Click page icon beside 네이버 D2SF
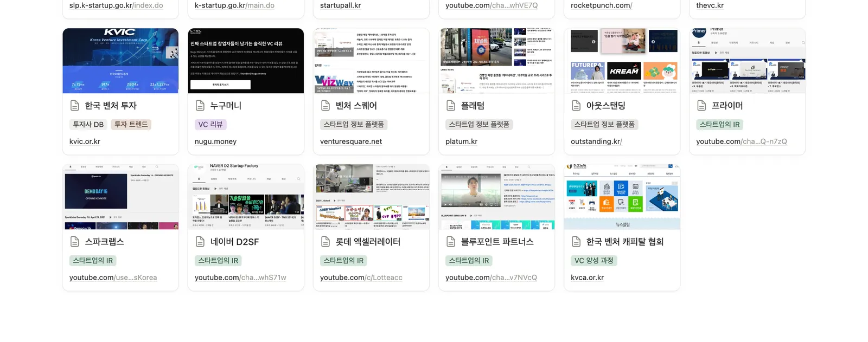This screenshot has height=342, width=868. click(200, 242)
